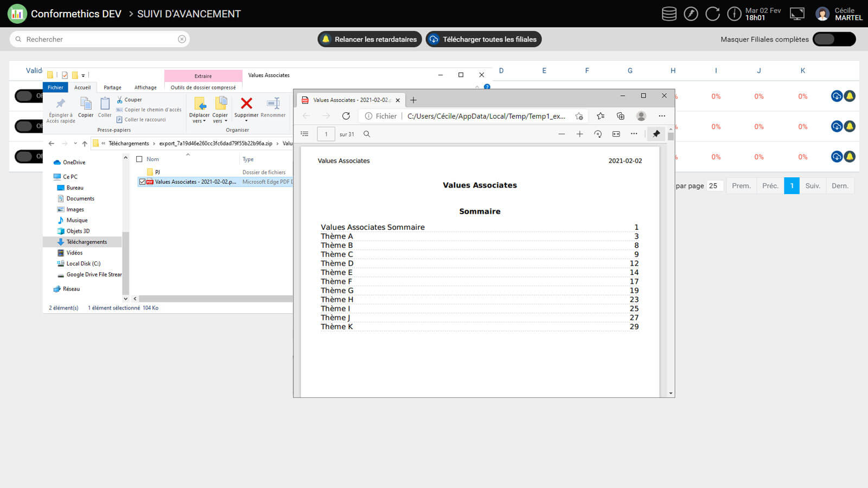
Task: Uncheck the Values Associates PDF file checkbox
Action: click(142, 182)
